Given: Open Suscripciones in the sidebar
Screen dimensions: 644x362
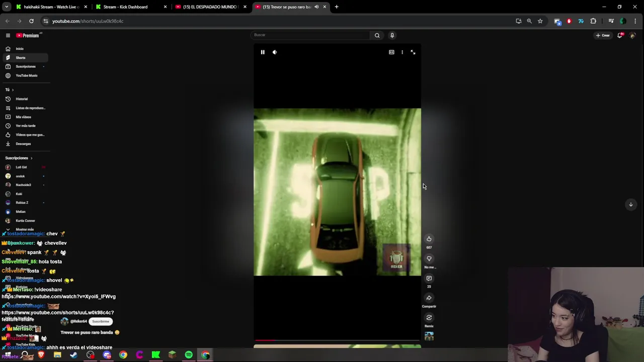Looking at the screenshot, I should 24,66.
